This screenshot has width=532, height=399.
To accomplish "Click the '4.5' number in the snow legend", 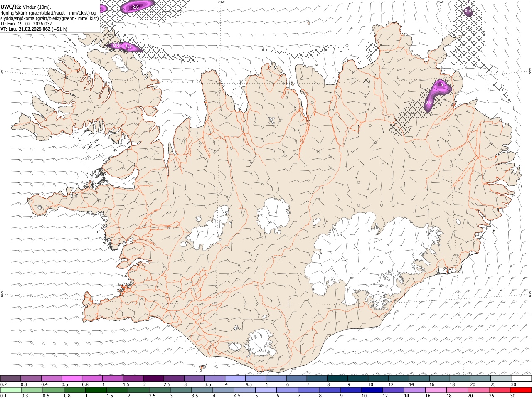I will pyautogui.click(x=248, y=384).
